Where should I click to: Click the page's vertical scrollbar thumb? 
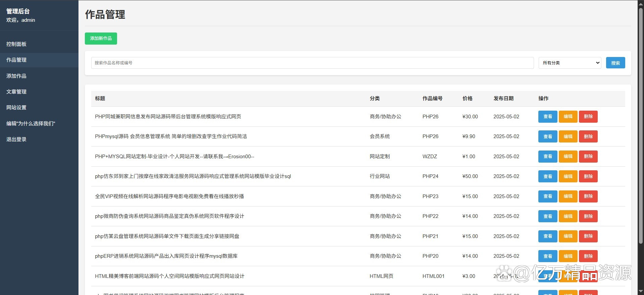[640, 126]
